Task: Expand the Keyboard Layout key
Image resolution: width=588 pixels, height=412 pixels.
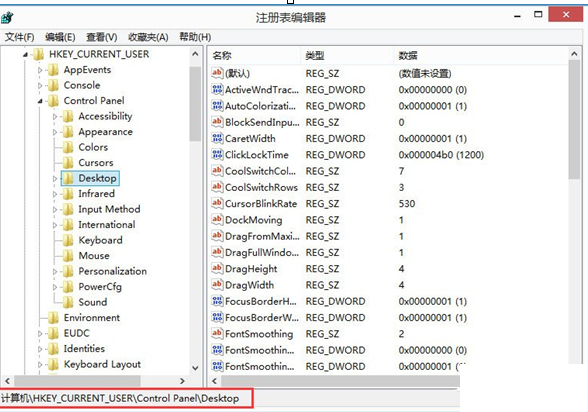Action: (40, 364)
